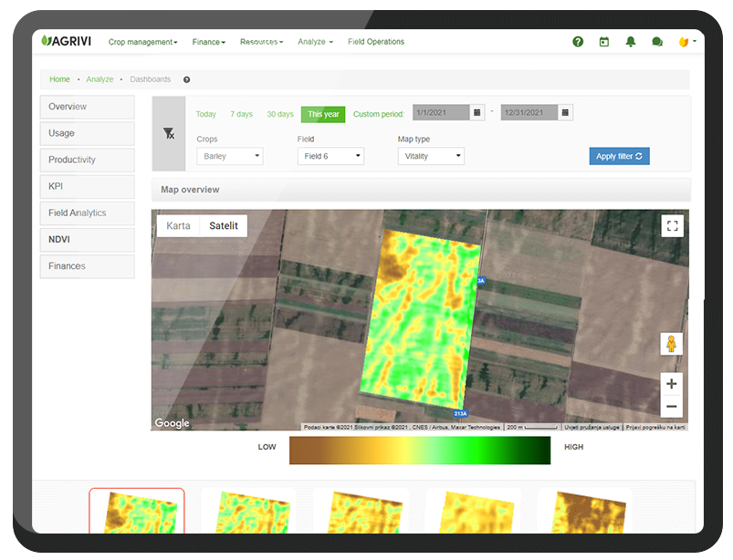Select NDVI in the left sidebar
This screenshot has height=560, width=733.
60,239
